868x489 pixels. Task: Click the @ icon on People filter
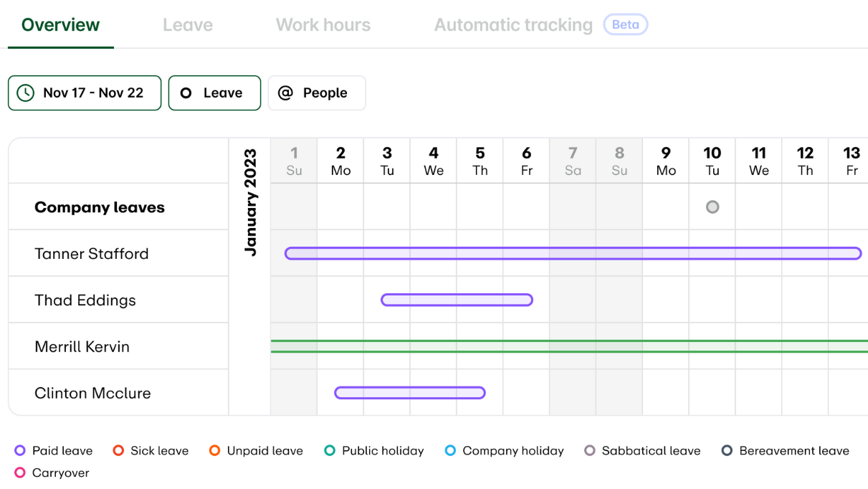tap(285, 93)
